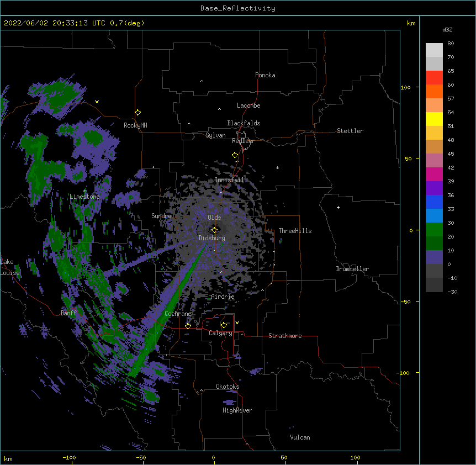Screen dimensions: 476x465
Task: Click the 80 value in dBZ legend
Action: 451,44
